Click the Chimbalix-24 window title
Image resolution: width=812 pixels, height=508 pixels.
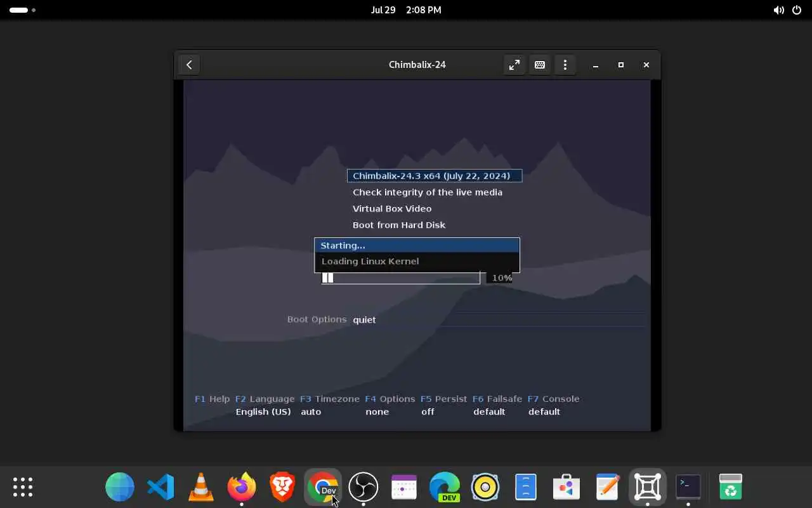[x=417, y=65]
